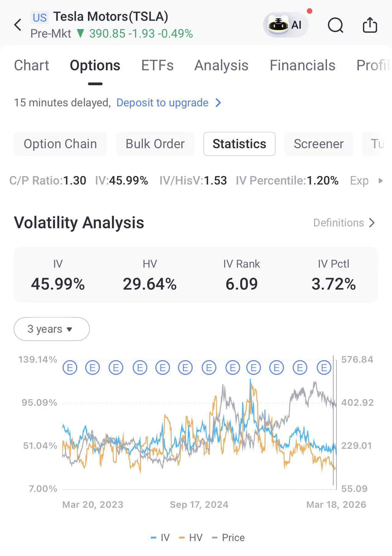Tap the search magnifier icon

coord(336,25)
